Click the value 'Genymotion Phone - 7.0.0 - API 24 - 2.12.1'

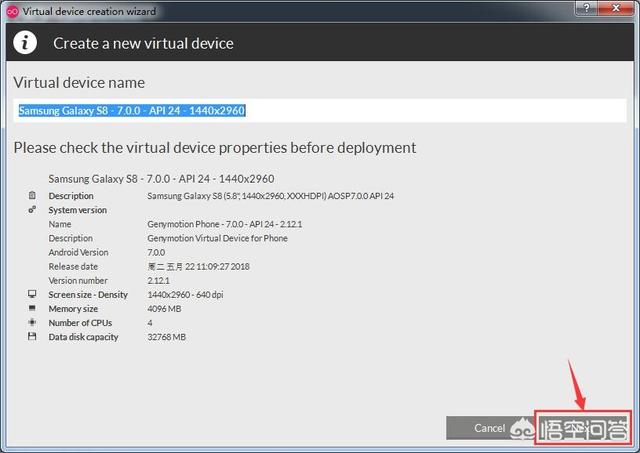coord(224,224)
